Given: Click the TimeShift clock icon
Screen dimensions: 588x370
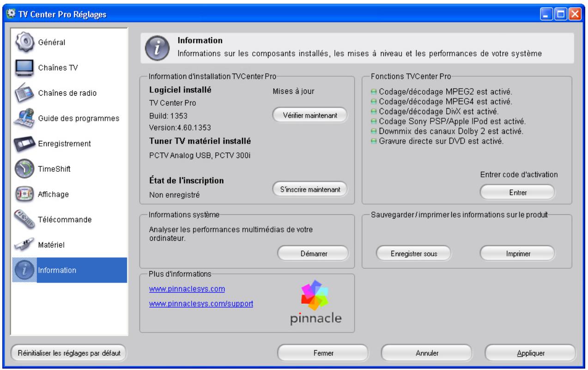Looking at the screenshot, I should click(24, 169).
